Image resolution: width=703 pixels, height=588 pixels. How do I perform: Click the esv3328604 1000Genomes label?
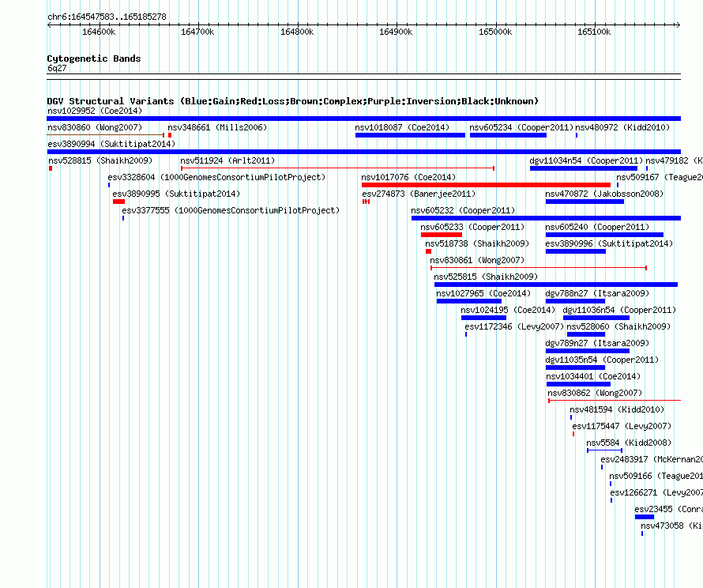pos(216,177)
